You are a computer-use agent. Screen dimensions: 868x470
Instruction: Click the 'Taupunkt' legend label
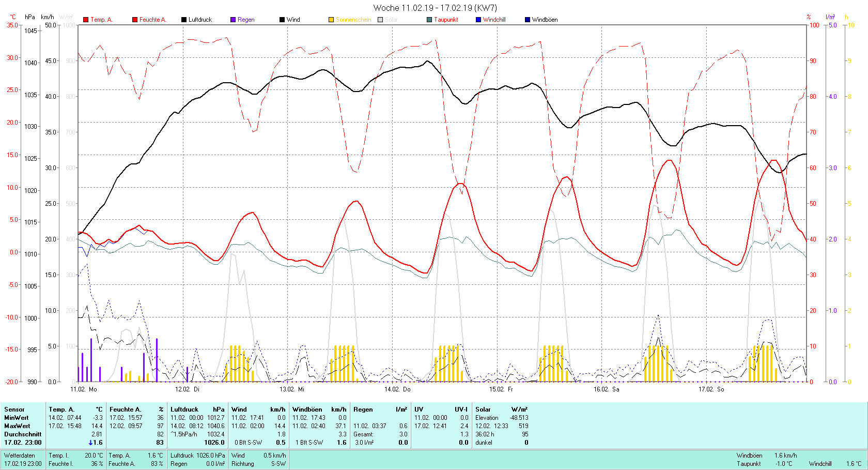(446, 20)
